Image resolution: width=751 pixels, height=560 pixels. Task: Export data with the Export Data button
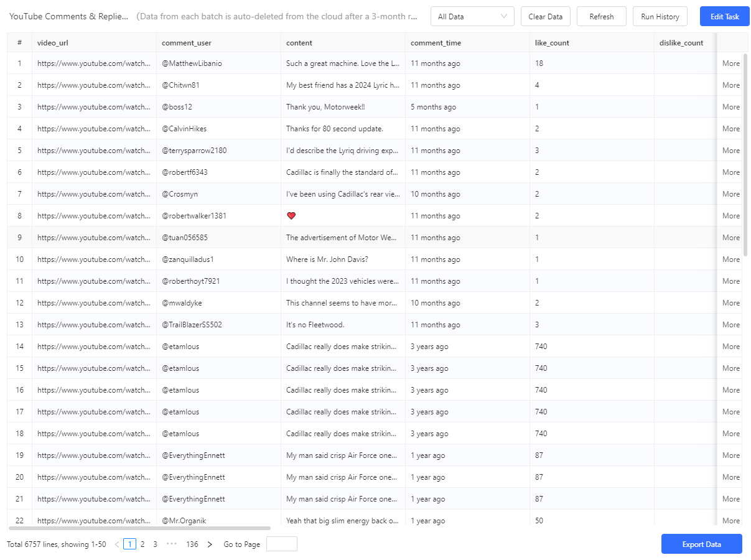click(x=701, y=544)
